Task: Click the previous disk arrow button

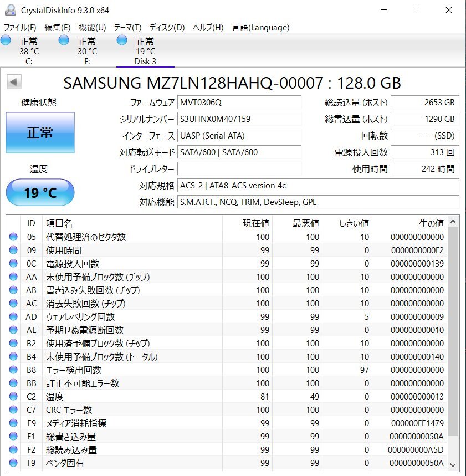Action: tap(14, 81)
